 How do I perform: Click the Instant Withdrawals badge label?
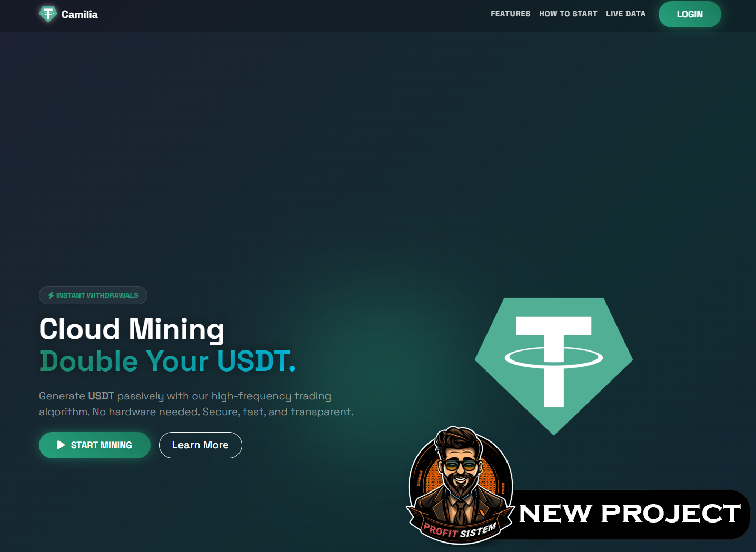coord(93,295)
